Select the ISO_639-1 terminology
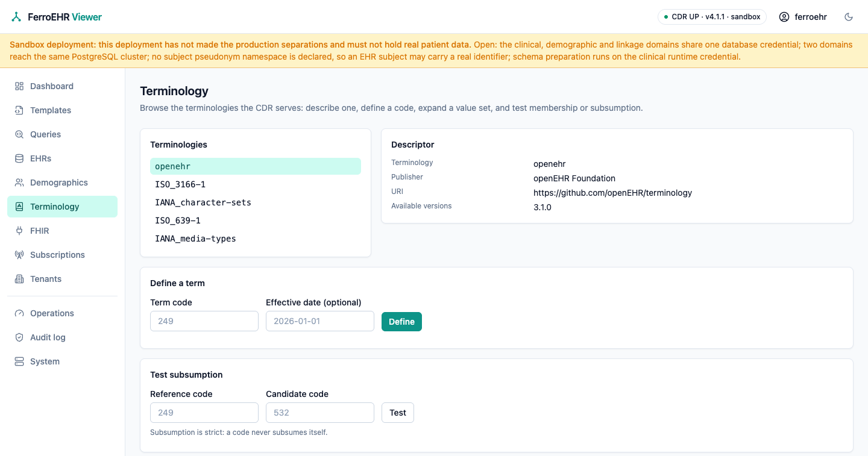Screen dimensions: 868x456 [256, 220]
